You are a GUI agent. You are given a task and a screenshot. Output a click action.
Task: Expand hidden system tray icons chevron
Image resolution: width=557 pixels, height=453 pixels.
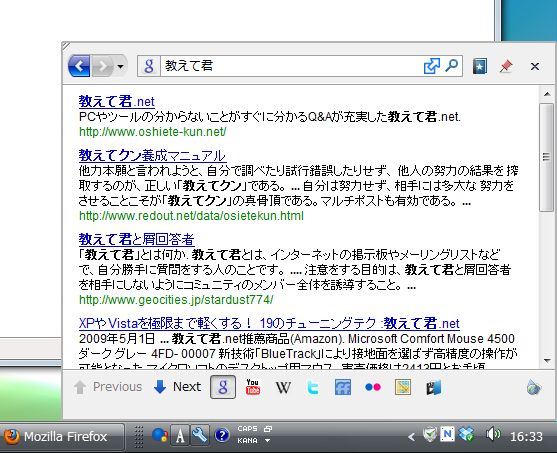(x=411, y=437)
